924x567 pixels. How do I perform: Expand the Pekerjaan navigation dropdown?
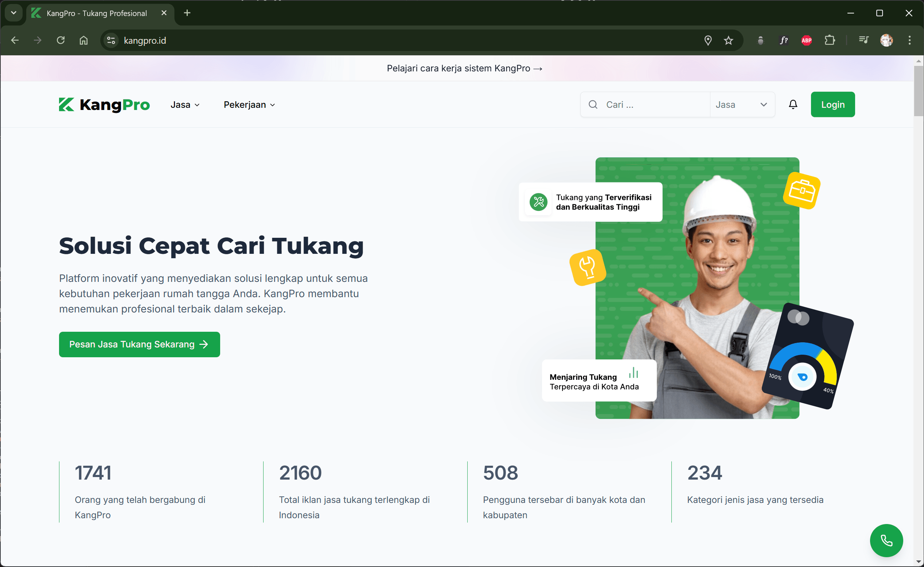(249, 105)
